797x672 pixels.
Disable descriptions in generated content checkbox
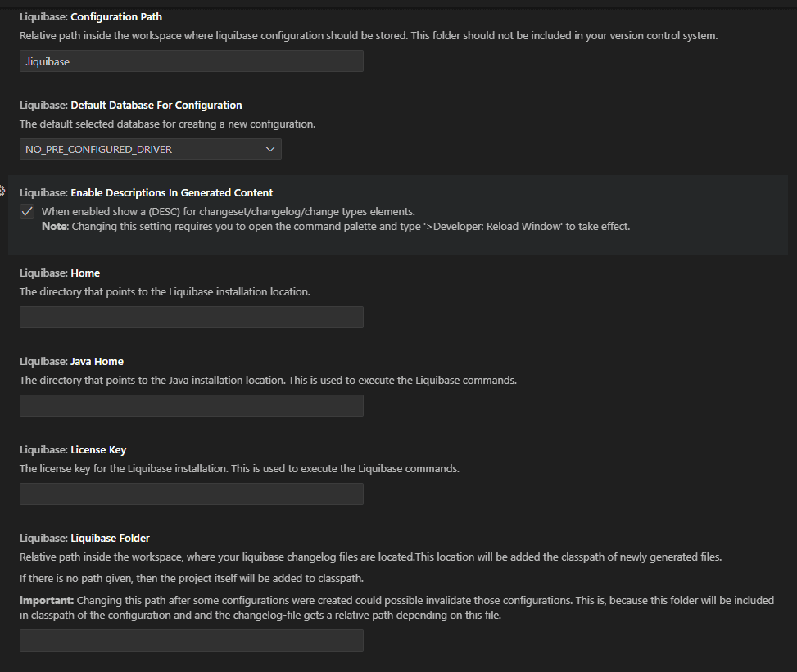27,210
